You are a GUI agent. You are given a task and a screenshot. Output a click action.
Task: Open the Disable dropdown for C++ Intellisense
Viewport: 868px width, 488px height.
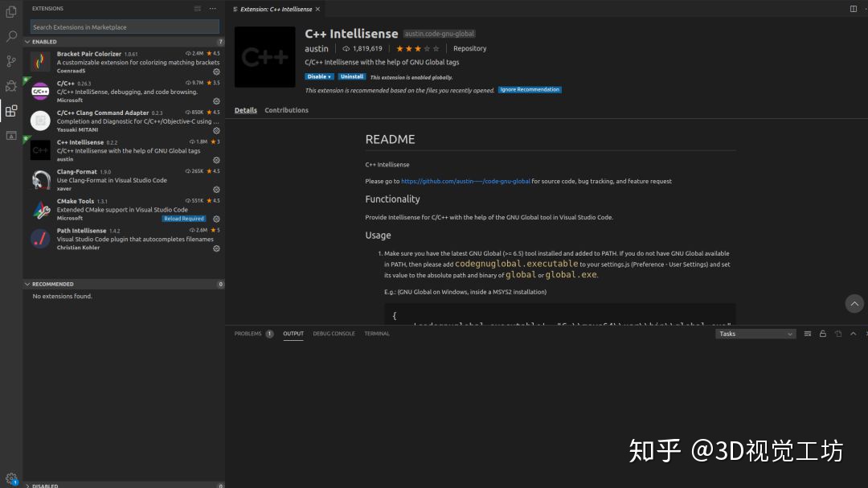319,77
